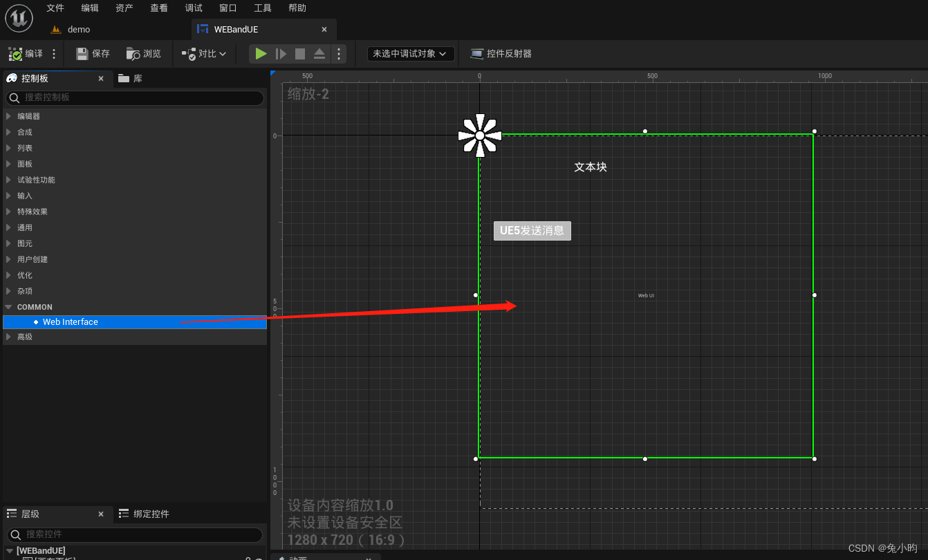This screenshot has height=560, width=928.
Task: Click the green Play button
Action: 261,54
